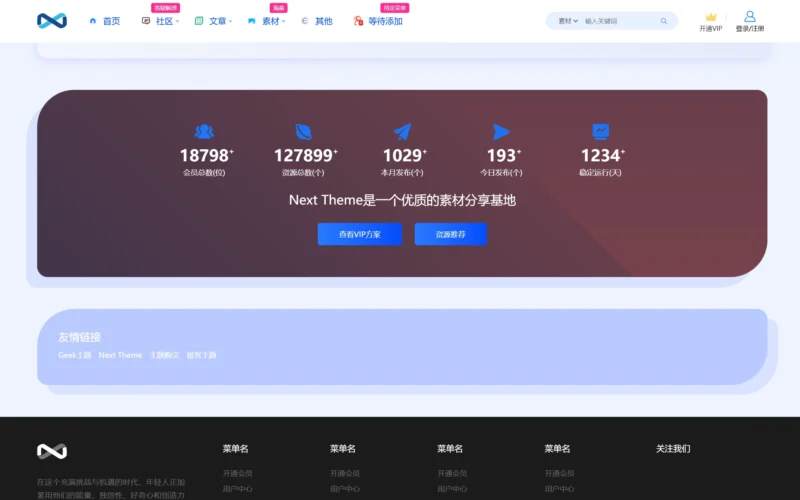The image size is (800, 500).
Task: Click the VIP crown icon
Action: pos(711,17)
